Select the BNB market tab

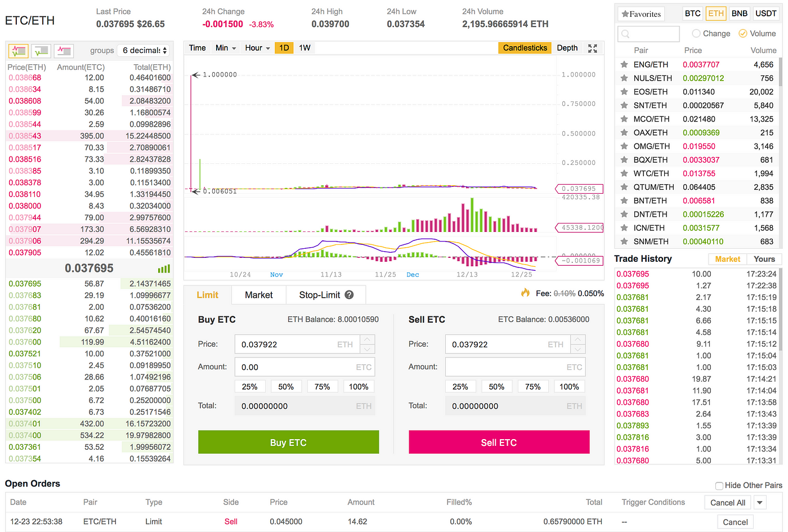click(740, 14)
